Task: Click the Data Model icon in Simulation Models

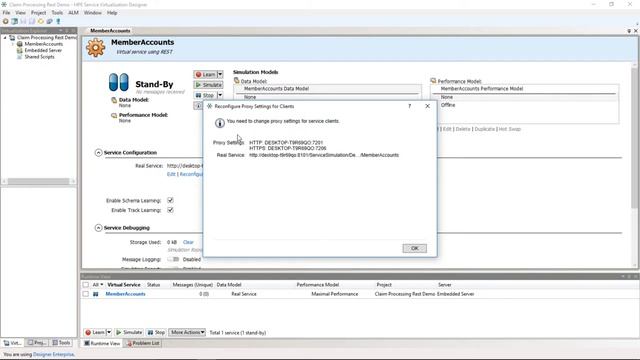Action: click(x=236, y=81)
